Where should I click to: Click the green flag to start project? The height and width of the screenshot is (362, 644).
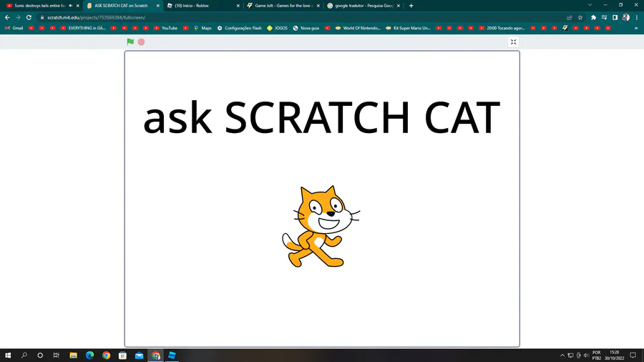pos(130,41)
